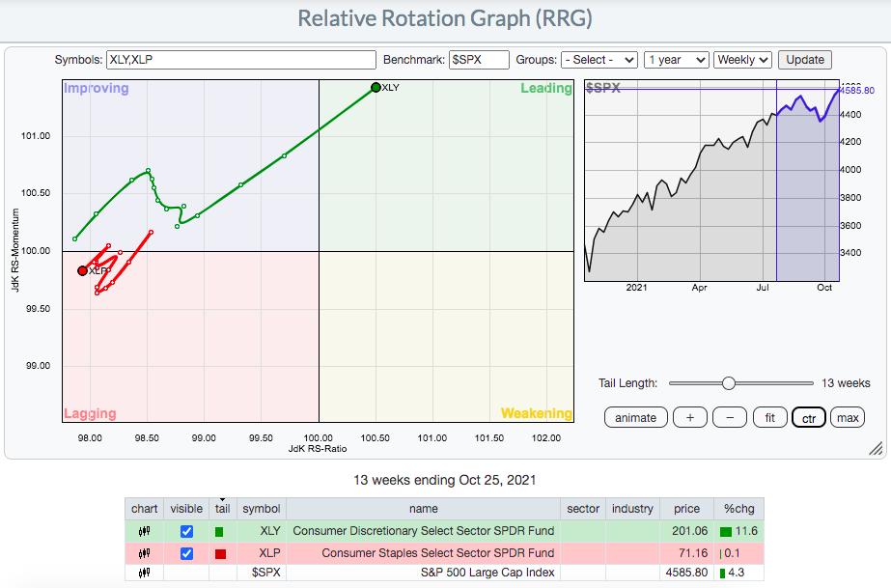Open the Groups Select dropdown
Image resolution: width=891 pixels, height=588 pixels.
pos(599,60)
